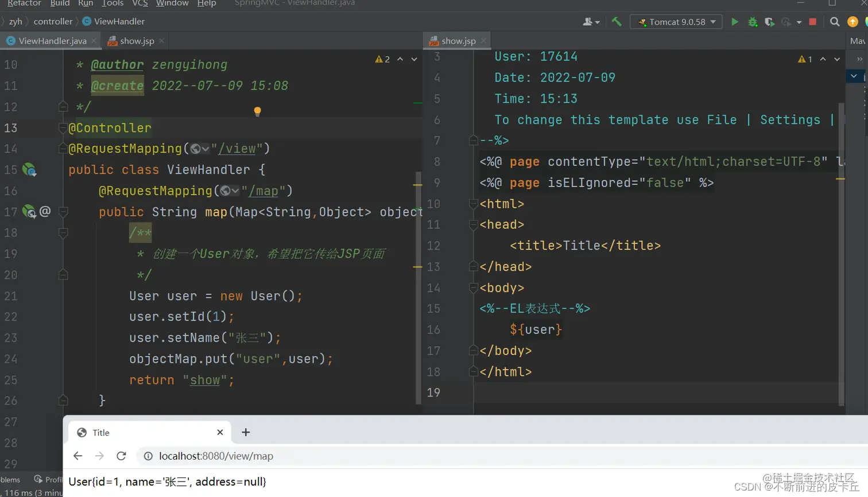Click the lightbulb quick-fix icon on line 12
Screen dimensions: 868x497
tap(257, 111)
